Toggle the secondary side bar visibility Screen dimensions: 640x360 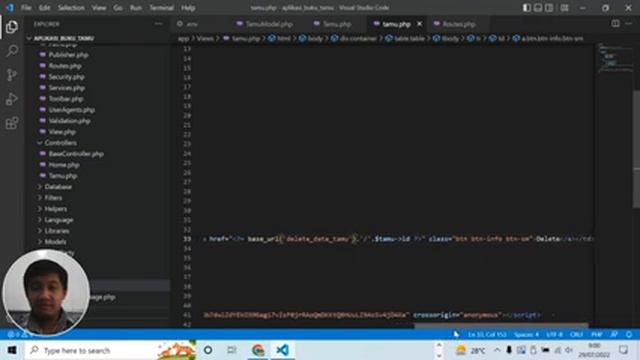549,8
